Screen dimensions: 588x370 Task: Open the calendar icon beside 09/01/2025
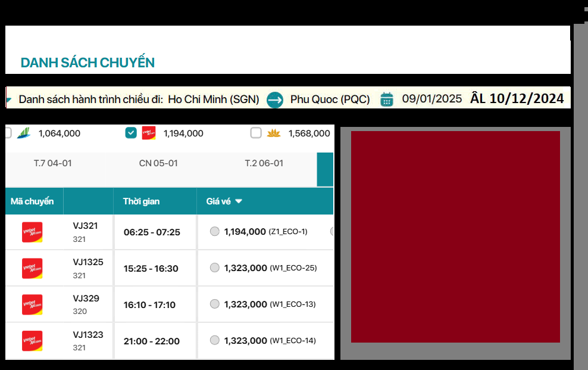387,99
